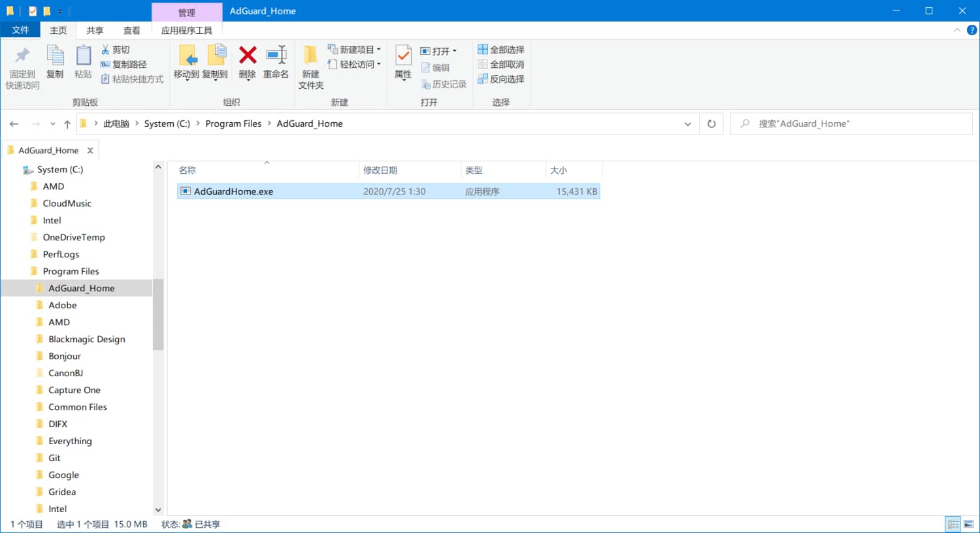Click Program Files in the address breadcrumb
The width and height of the screenshot is (980, 533).
pyautogui.click(x=233, y=123)
